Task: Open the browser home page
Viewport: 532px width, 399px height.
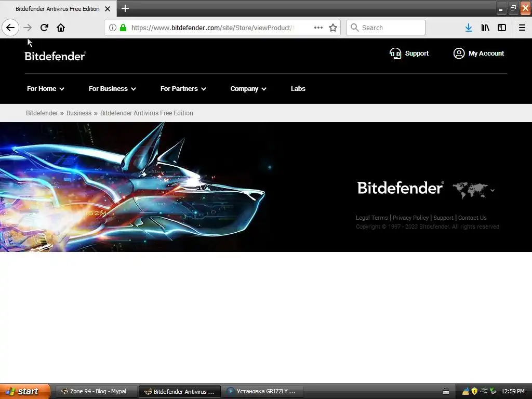Action: point(61,28)
